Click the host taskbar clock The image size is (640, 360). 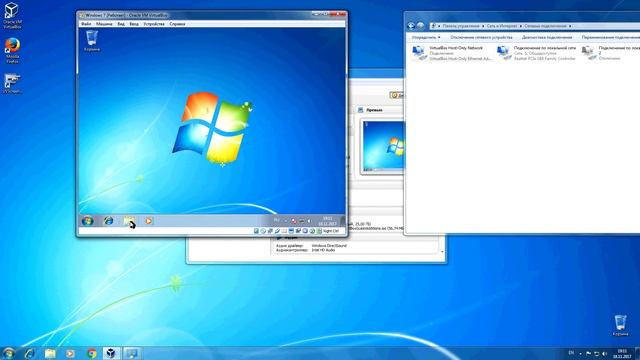point(622,353)
